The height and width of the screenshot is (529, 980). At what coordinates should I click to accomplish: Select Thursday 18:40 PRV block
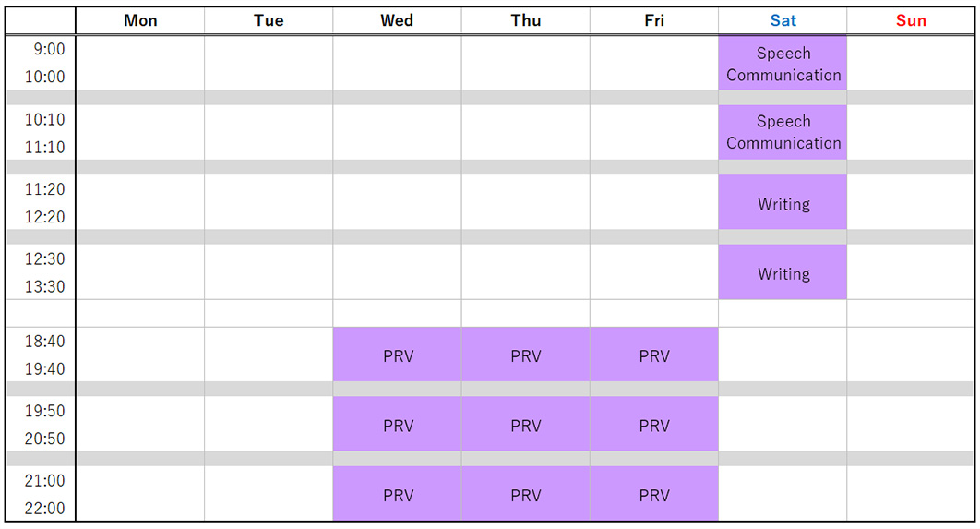point(526,355)
